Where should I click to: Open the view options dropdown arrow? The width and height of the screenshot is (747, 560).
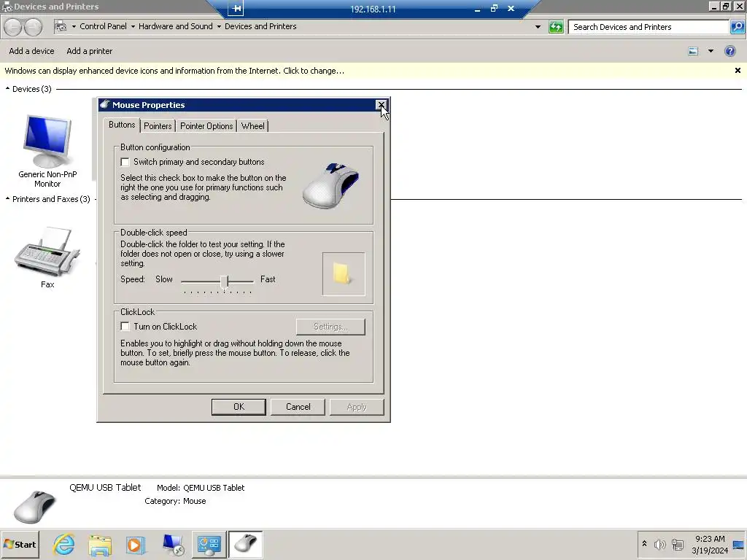point(711,51)
